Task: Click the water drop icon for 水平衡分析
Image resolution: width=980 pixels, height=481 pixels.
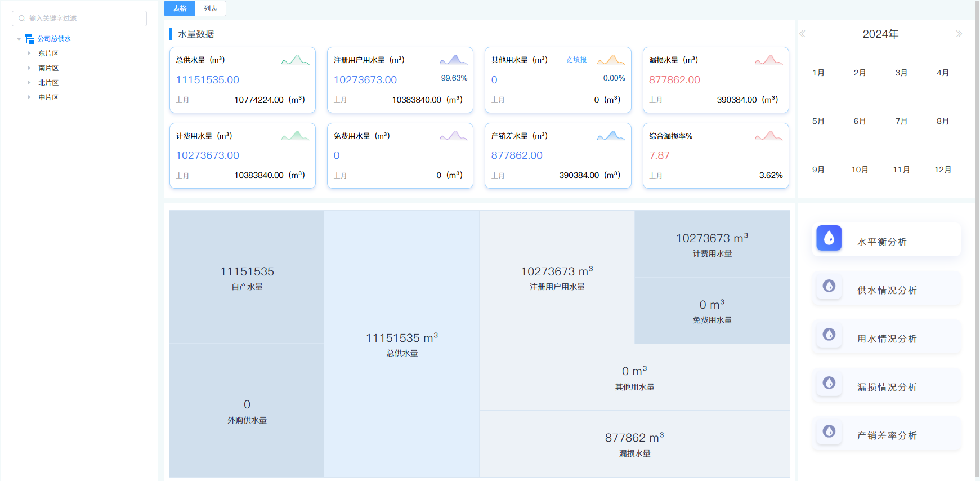Action: coord(829,238)
